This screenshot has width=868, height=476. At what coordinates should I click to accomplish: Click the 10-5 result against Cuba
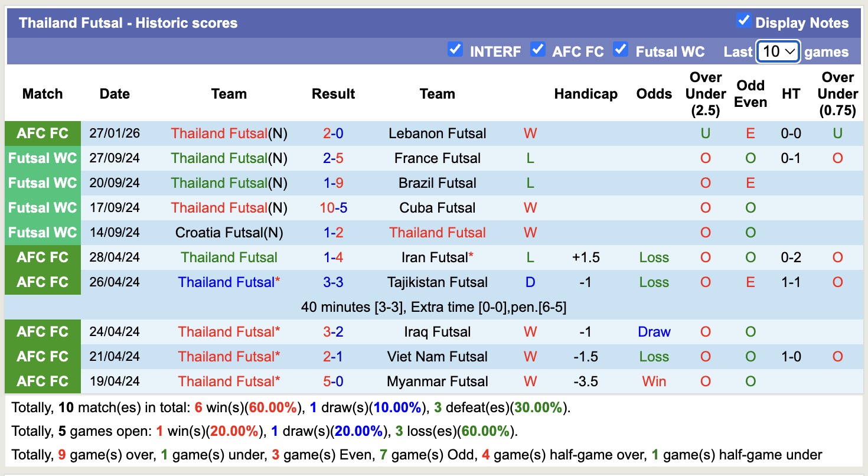(x=333, y=208)
